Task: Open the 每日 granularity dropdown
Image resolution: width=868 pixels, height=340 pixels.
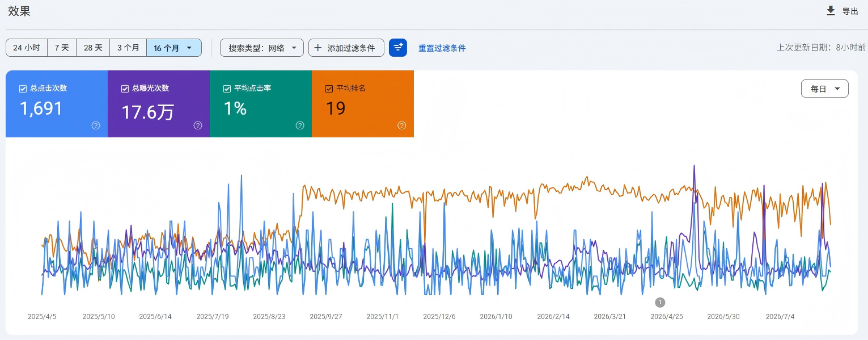Action: click(x=824, y=89)
